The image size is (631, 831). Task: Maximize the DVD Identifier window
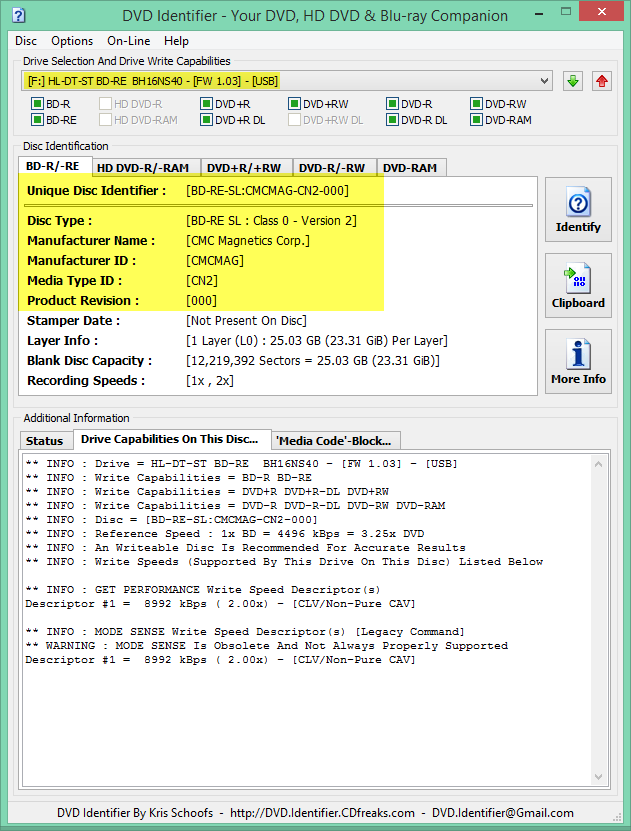(566, 11)
